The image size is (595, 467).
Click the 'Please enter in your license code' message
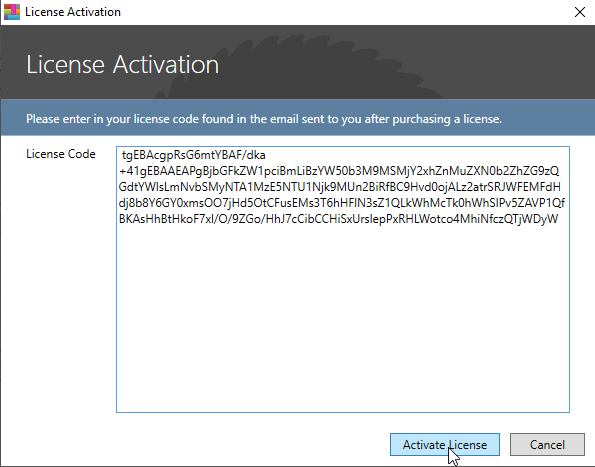click(x=264, y=119)
